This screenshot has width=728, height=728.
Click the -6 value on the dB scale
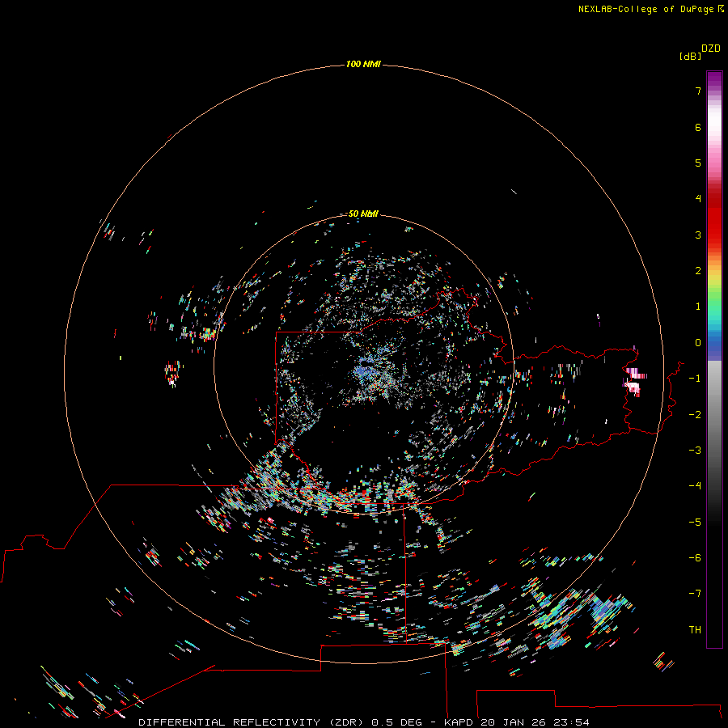coord(695,558)
